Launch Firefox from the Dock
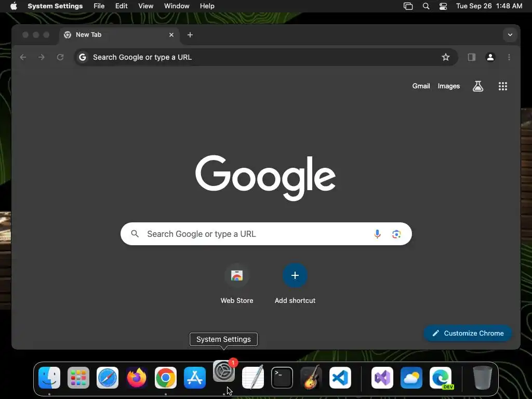Image resolution: width=532 pixels, height=399 pixels. (x=137, y=378)
